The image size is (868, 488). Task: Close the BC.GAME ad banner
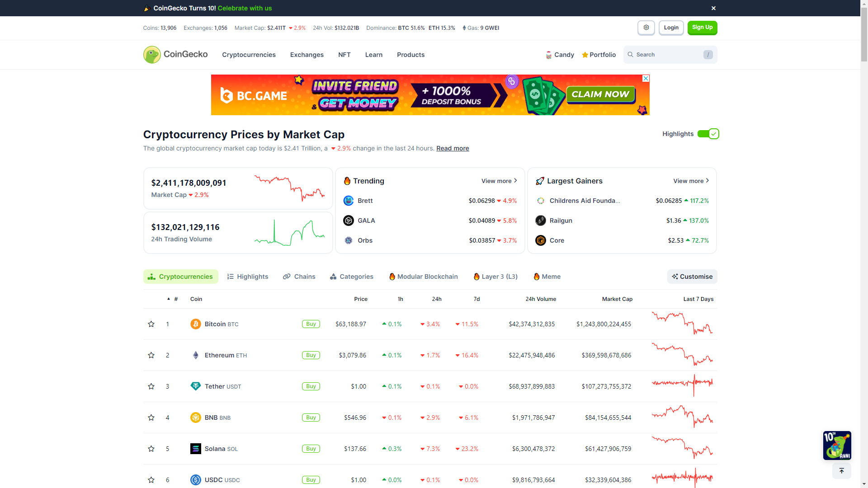click(x=646, y=78)
